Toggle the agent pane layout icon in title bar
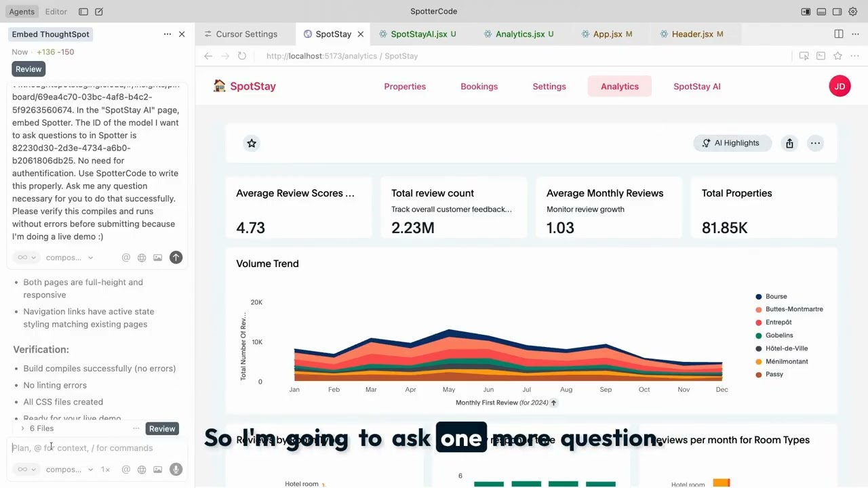Viewport: 868px width, 488px height. pos(806,12)
